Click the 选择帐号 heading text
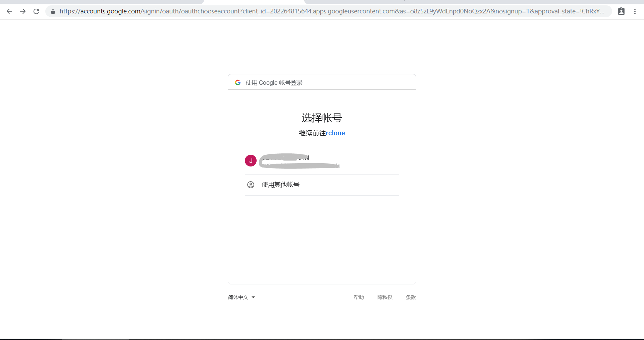 tap(322, 118)
